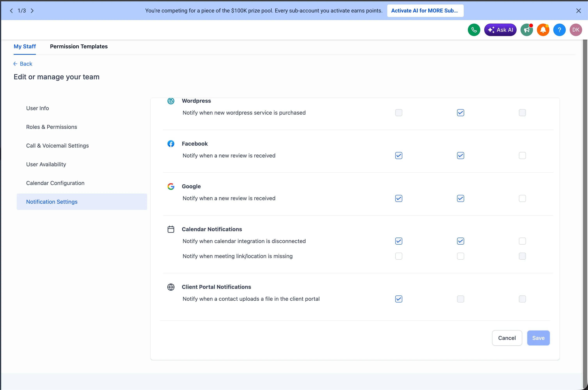Uncheck second checkbox for Facebook new review
Screen dimensions: 588x390
point(460,156)
